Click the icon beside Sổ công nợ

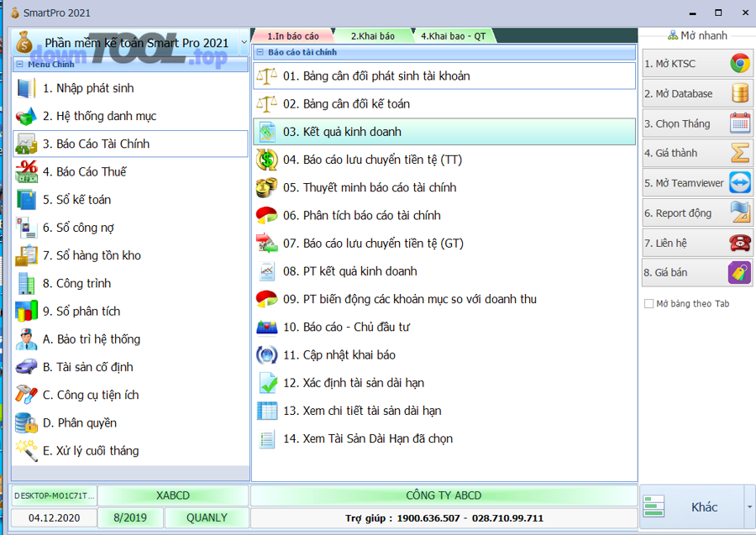[26, 228]
